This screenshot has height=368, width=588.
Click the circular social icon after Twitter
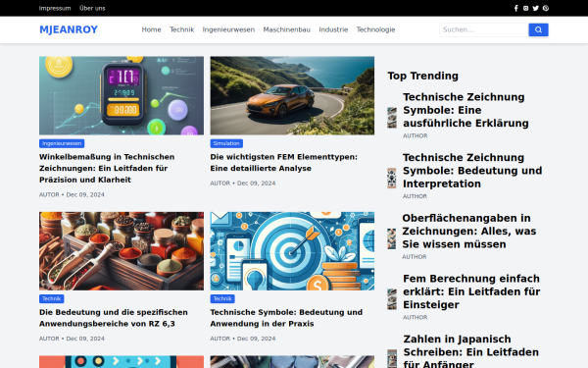point(546,8)
